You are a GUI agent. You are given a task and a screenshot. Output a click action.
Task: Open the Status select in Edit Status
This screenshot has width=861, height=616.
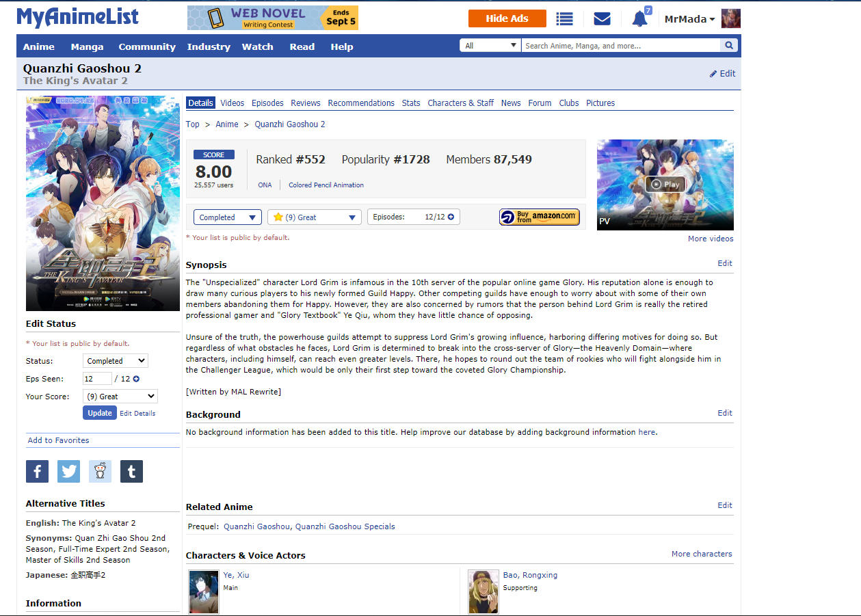(116, 361)
